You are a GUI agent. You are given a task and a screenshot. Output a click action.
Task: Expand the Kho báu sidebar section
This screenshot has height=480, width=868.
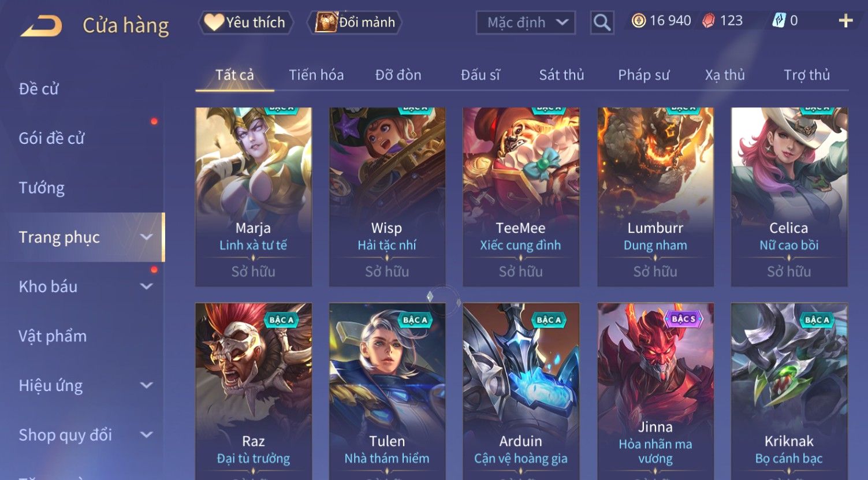tap(82, 286)
